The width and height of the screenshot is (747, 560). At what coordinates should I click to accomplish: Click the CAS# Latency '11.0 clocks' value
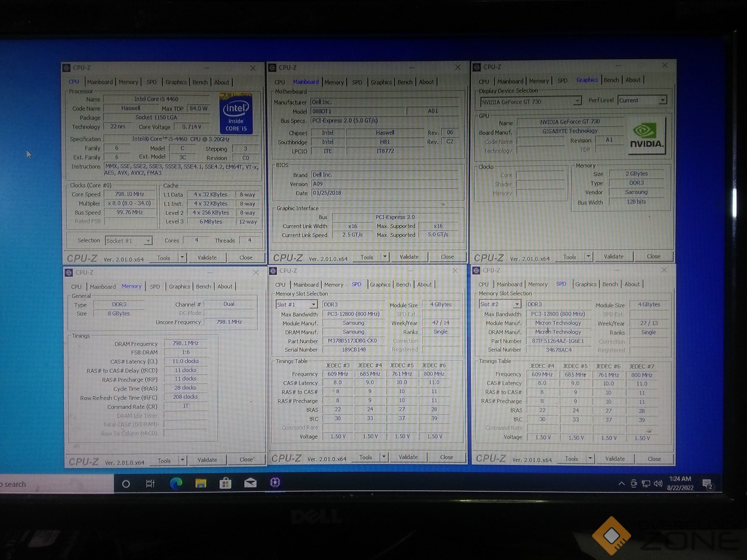click(185, 361)
